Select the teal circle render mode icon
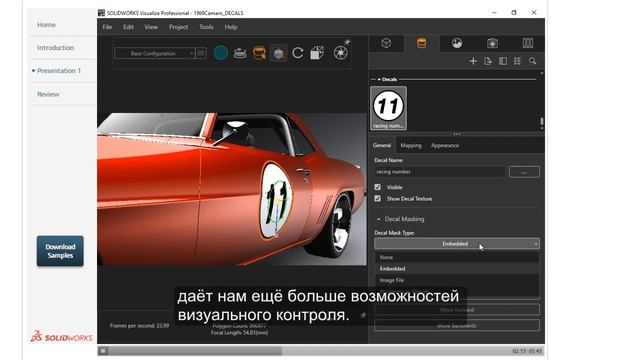 (x=221, y=53)
